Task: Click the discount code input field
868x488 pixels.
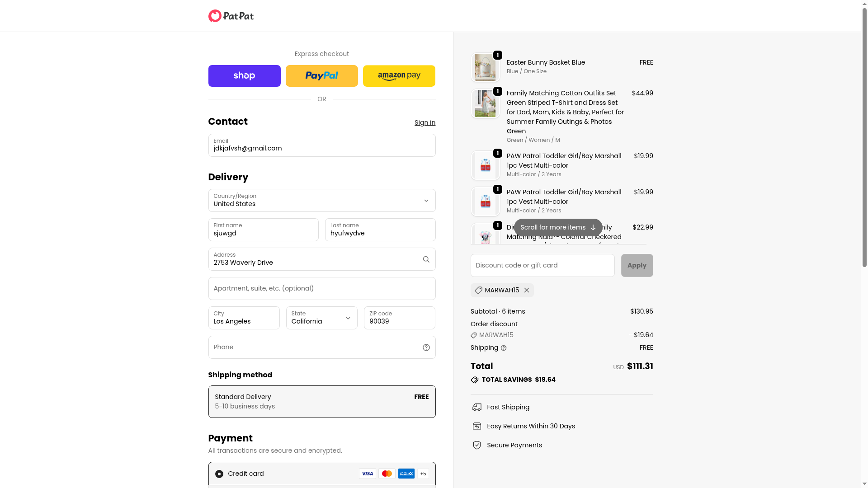Action: point(542,265)
